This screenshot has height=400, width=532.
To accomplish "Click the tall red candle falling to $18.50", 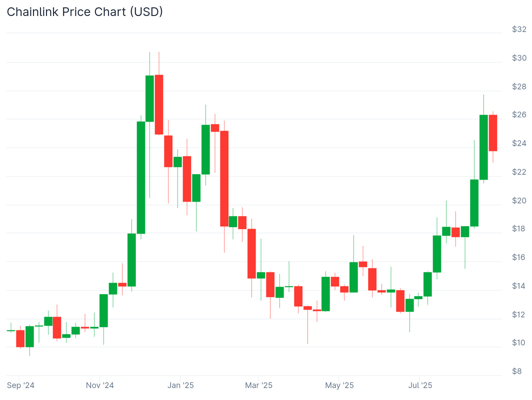I will click(224, 178).
